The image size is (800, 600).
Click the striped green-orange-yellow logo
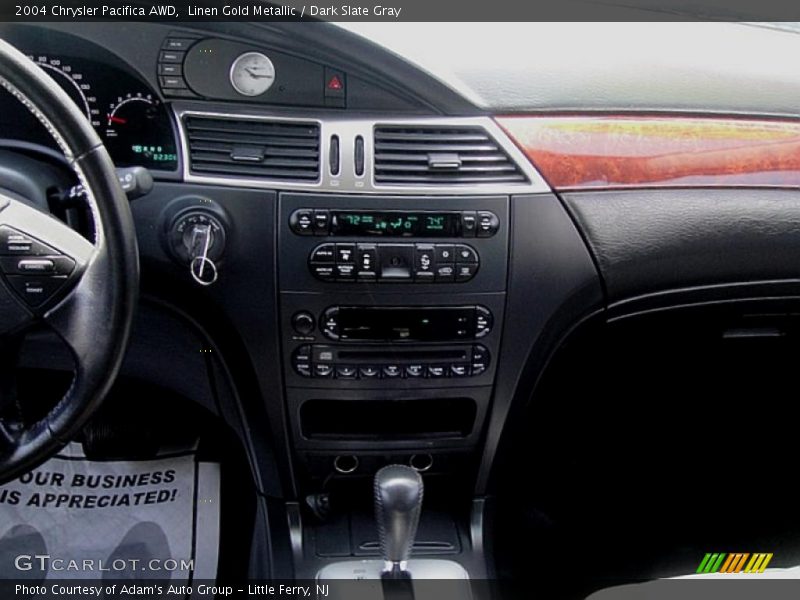734,563
